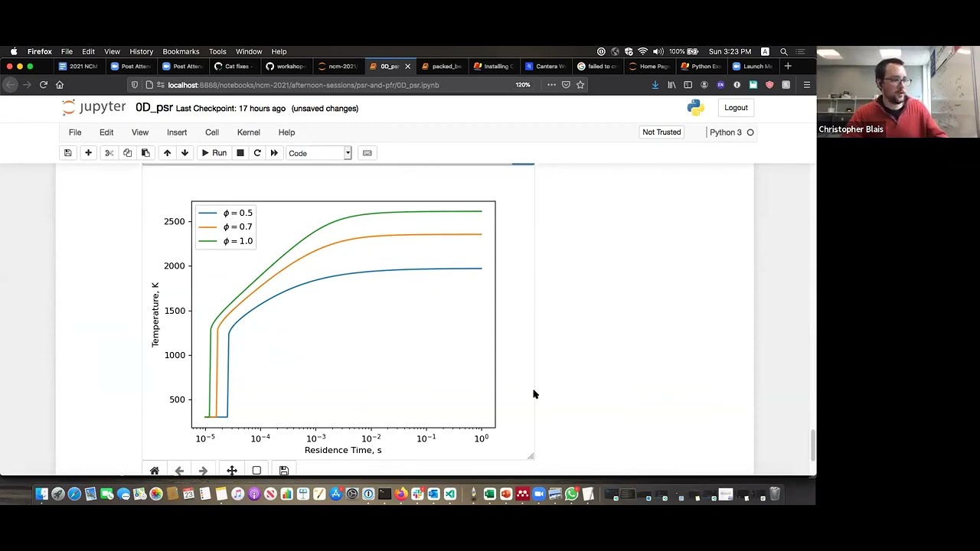
Task: Insert a new cell with the plus icon
Action: (88, 153)
